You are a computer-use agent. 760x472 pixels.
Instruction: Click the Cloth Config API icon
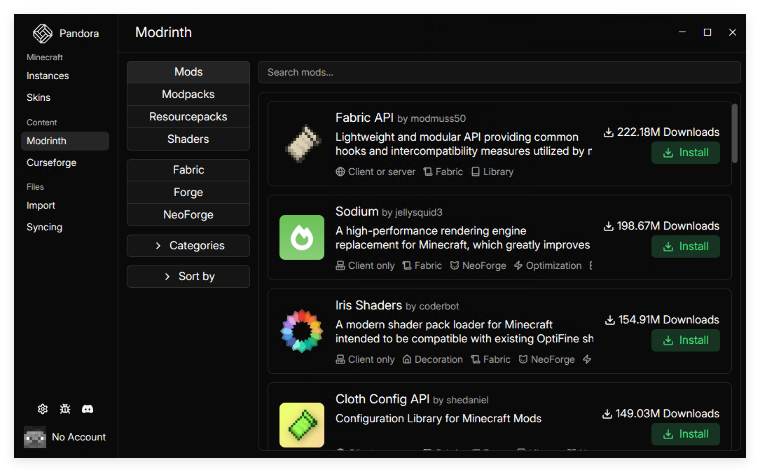(x=301, y=425)
